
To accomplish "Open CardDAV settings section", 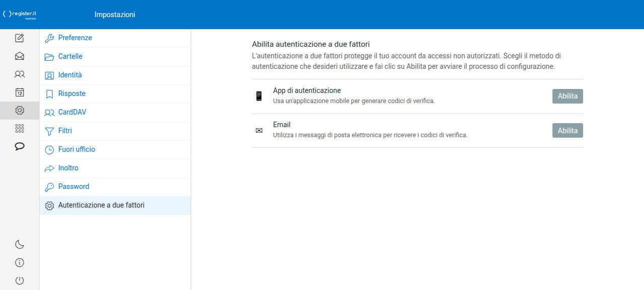I will [x=115, y=113].
